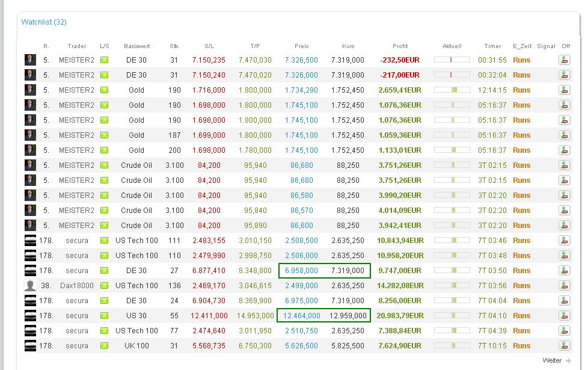Remove the UK 100 position via Off icon
Image resolution: width=588 pixels, height=370 pixels.
coord(564,346)
